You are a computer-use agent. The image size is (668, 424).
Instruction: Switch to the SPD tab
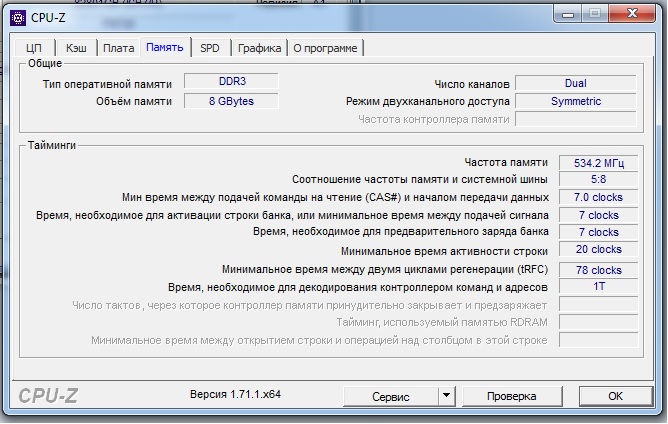[x=210, y=48]
